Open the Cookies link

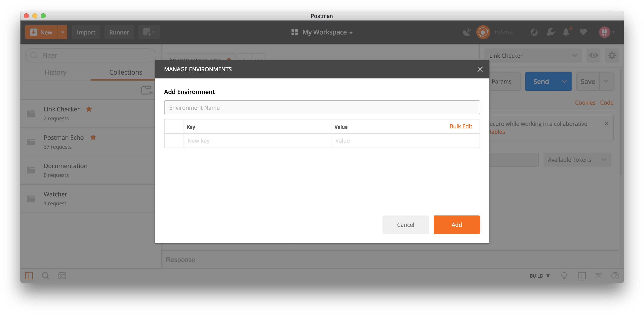click(x=585, y=103)
